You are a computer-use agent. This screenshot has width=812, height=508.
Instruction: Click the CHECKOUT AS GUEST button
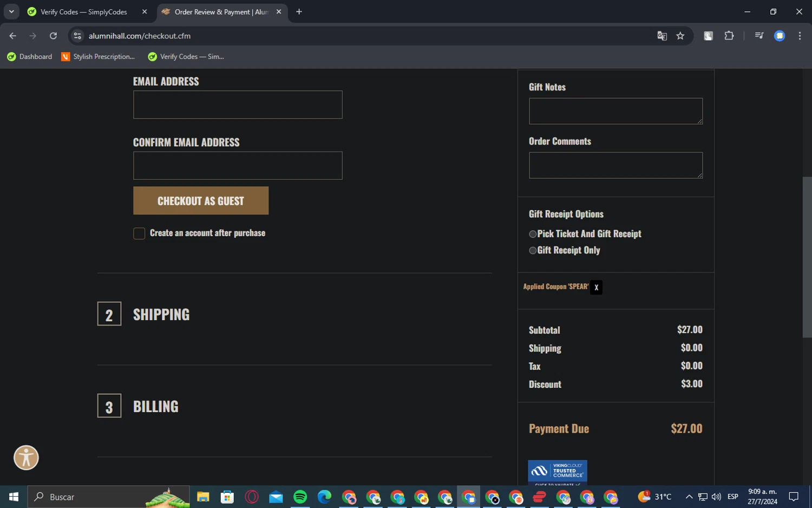[201, 201]
